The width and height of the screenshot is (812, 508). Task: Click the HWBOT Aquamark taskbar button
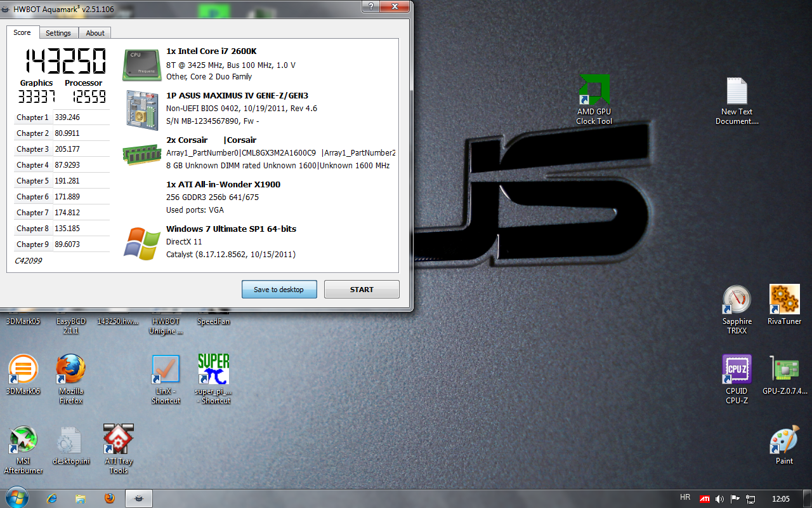coord(139,498)
